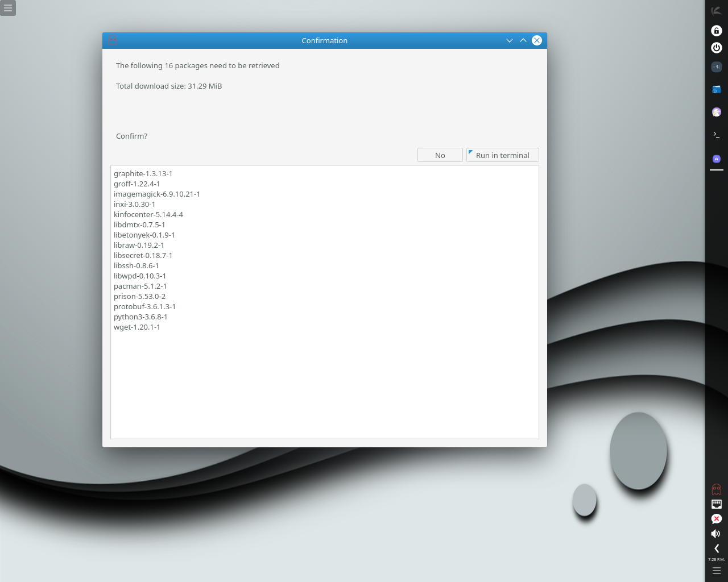Click the Confirmation title bar text
The width and height of the screenshot is (728, 582).
coord(324,41)
